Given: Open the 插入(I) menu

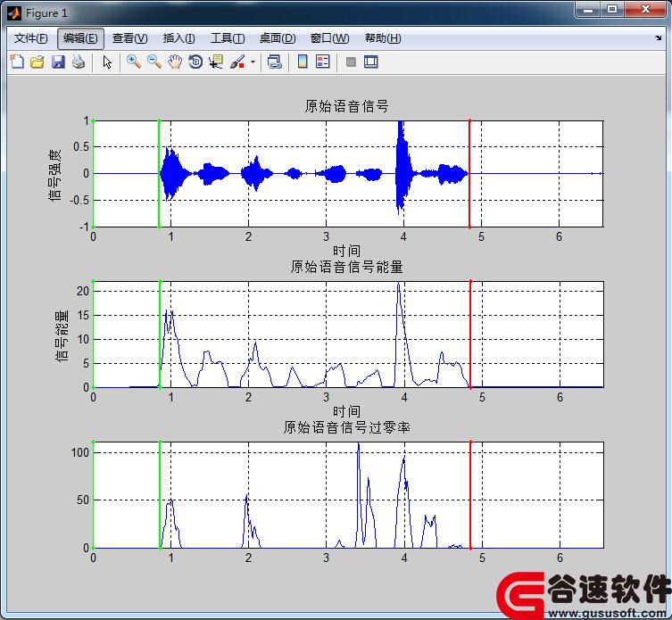Looking at the screenshot, I should [x=179, y=38].
